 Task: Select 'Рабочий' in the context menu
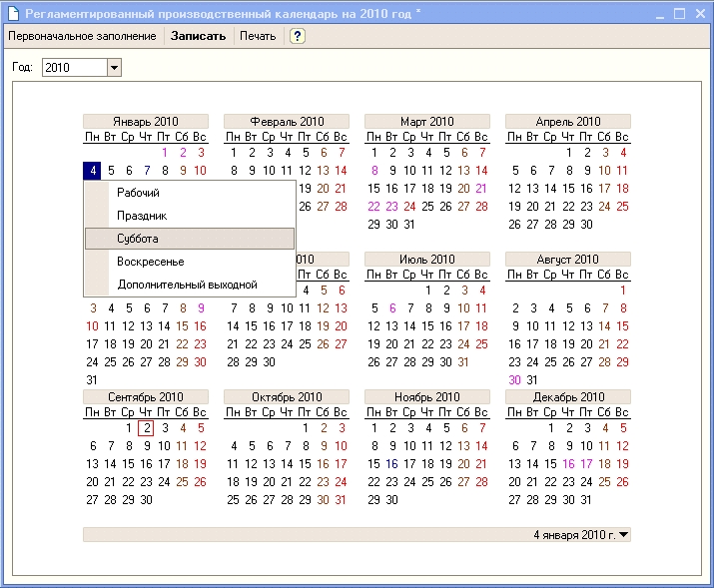pyautogui.click(x=138, y=193)
